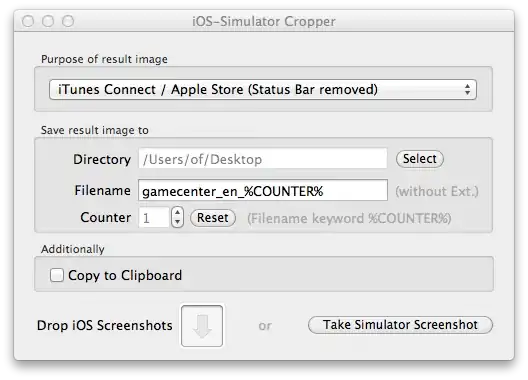Click the double-arrow on the iTunes Connect popup
The height and width of the screenshot is (380, 528).
click(467, 90)
